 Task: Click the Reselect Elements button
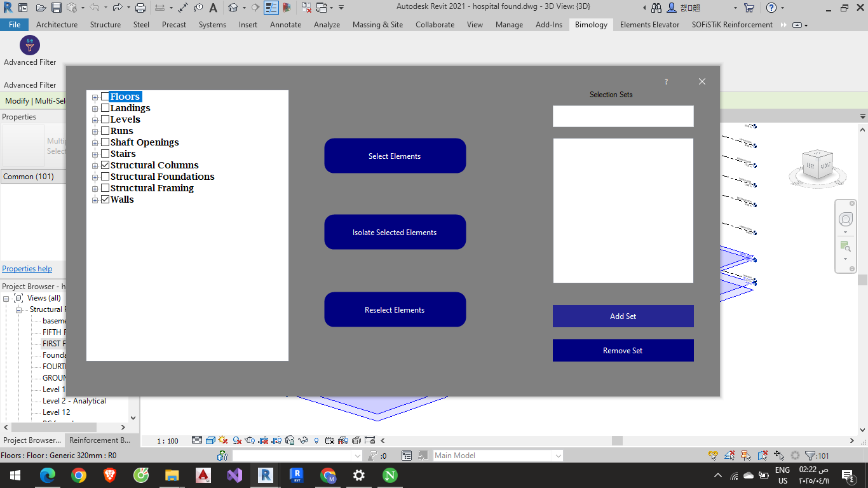(x=395, y=309)
